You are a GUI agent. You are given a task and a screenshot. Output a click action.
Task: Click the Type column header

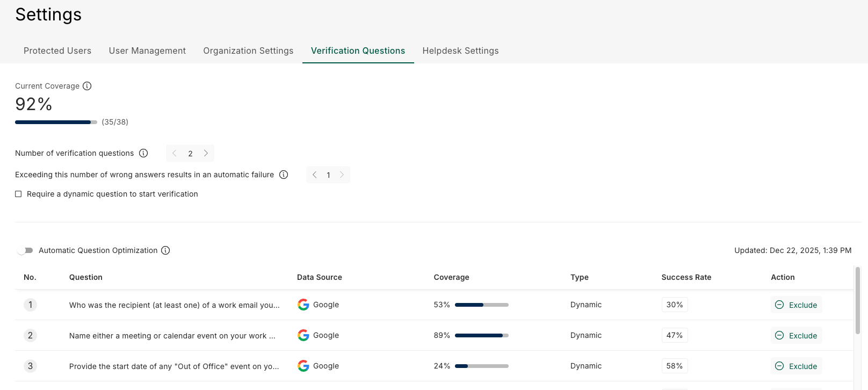(x=580, y=277)
